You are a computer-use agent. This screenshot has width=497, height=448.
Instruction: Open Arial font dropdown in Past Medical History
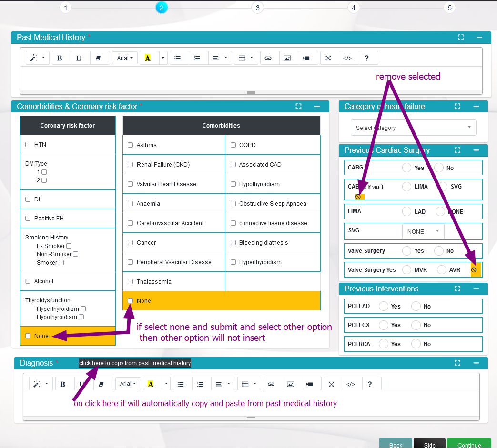125,58
